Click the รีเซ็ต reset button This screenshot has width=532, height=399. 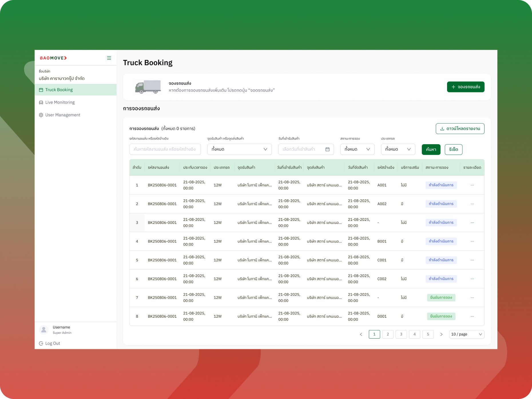[453, 149]
